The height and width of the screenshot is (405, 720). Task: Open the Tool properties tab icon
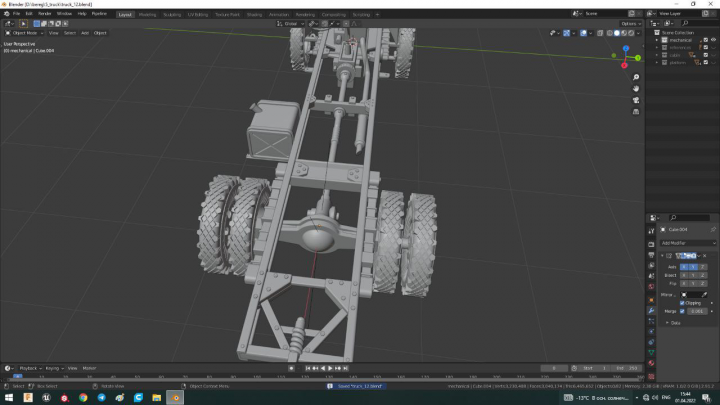[x=651, y=231]
